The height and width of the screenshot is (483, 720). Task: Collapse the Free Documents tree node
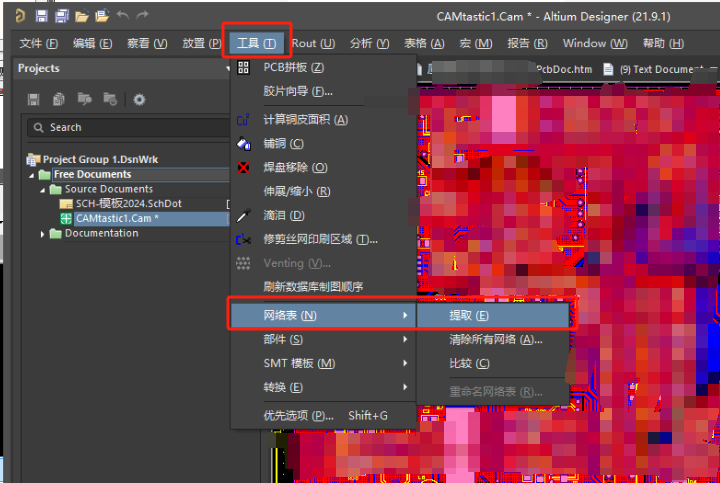tap(32, 175)
